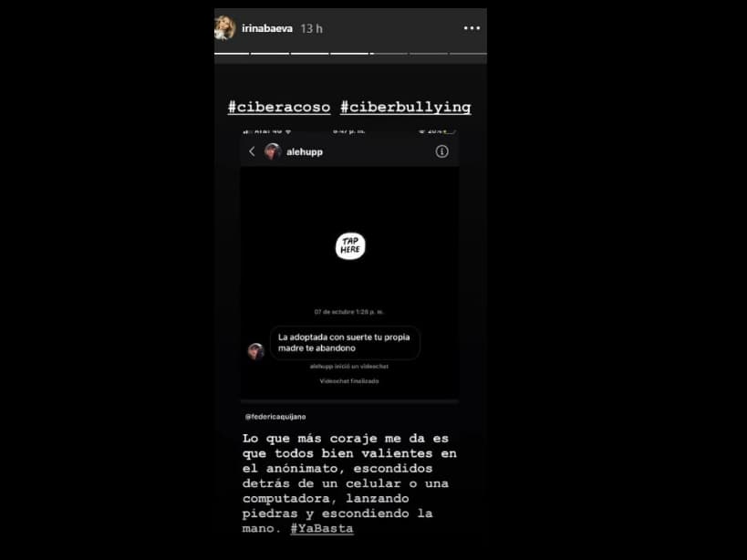Tap the irinabaeva username
Image resolution: width=747 pixels, height=560 pixels.
point(266,28)
